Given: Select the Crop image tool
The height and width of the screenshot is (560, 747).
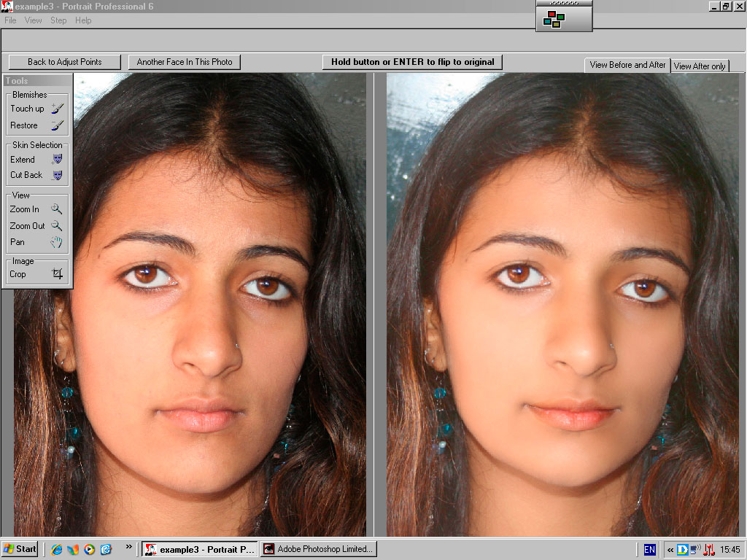Looking at the screenshot, I should click(x=37, y=274).
